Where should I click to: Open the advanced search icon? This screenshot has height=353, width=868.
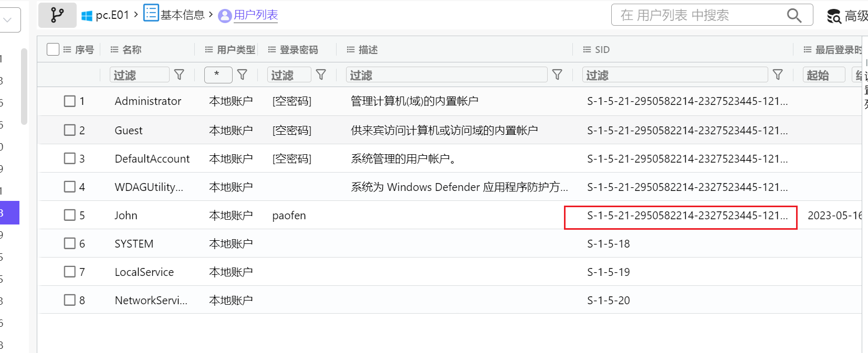point(833,16)
